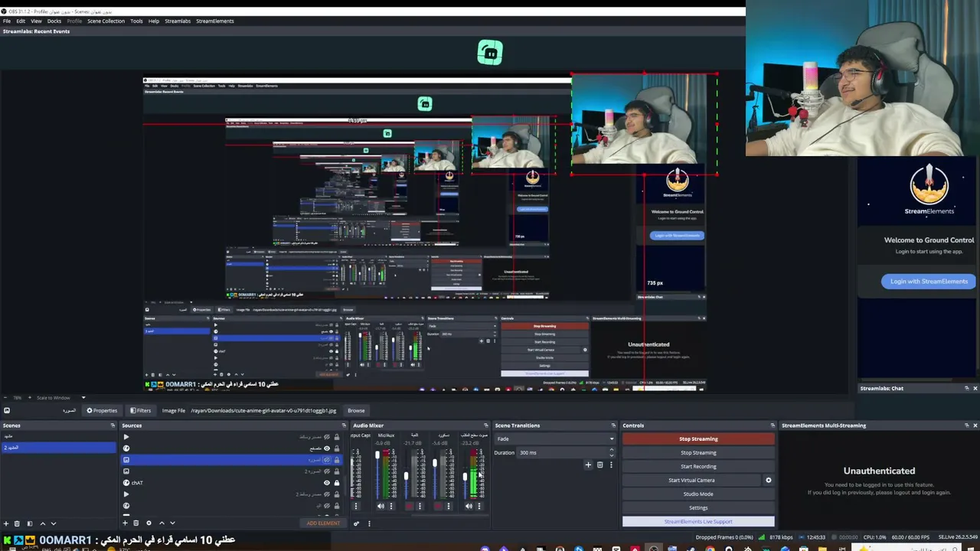Open the Scene Collection menu

(x=106, y=21)
